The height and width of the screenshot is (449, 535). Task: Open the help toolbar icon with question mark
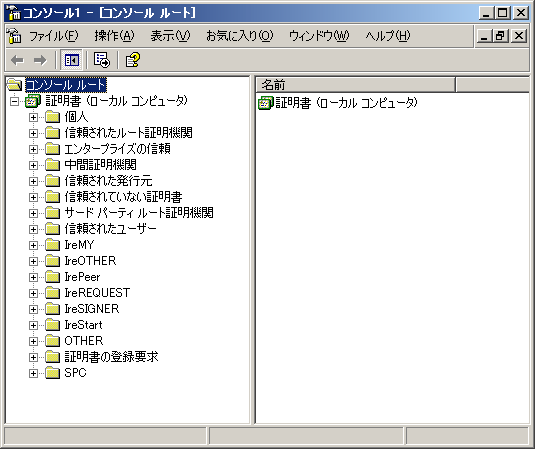coord(132,60)
